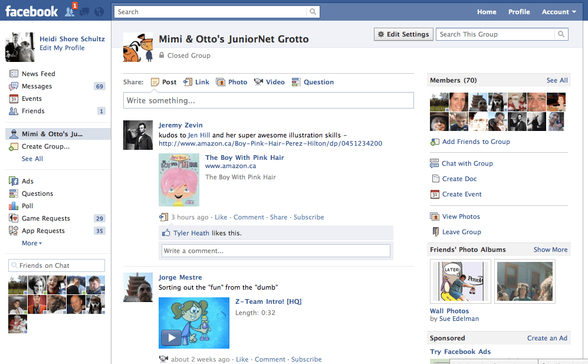The image size is (588, 364).
Task: Click the Friends on Chat search field
Action: 57,265
